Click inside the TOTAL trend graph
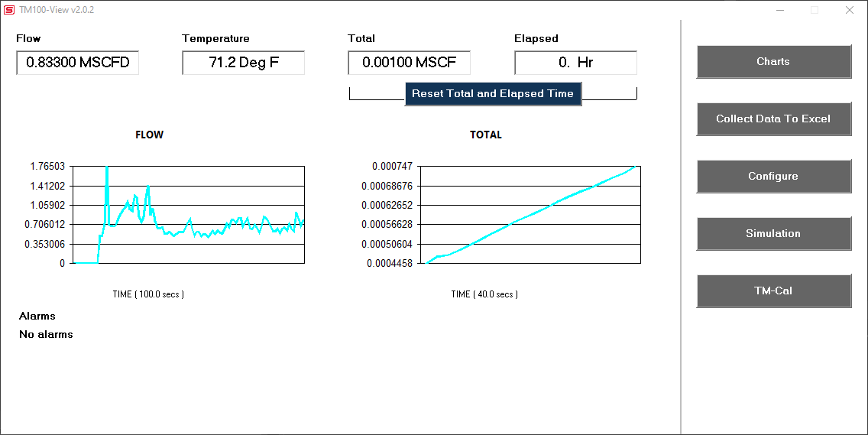The height and width of the screenshot is (435, 868). click(530, 215)
